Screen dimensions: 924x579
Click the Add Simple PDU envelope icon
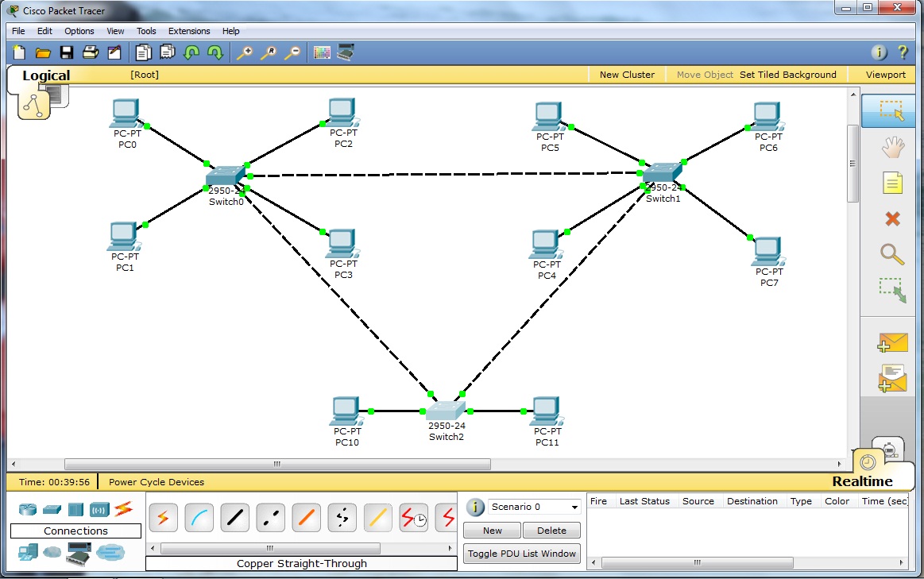pyautogui.click(x=891, y=343)
